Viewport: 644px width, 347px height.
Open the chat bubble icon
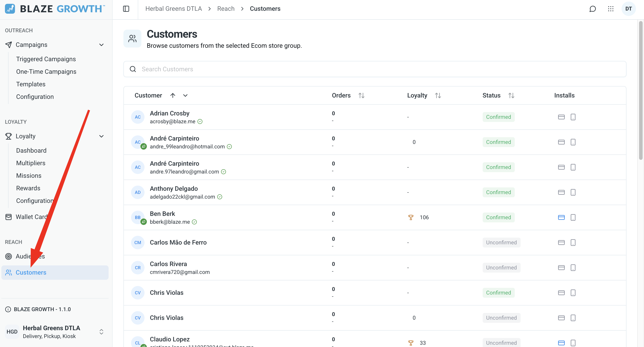click(x=592, y=9)
